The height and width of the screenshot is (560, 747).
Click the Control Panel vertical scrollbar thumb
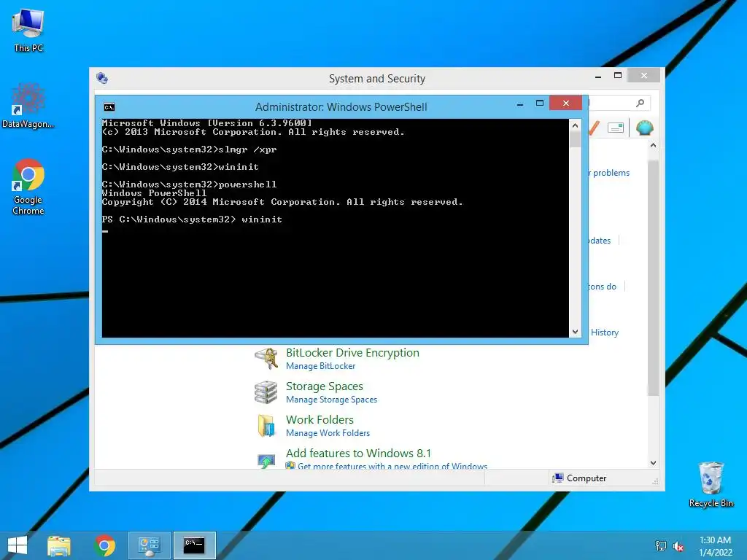[653, 278]
